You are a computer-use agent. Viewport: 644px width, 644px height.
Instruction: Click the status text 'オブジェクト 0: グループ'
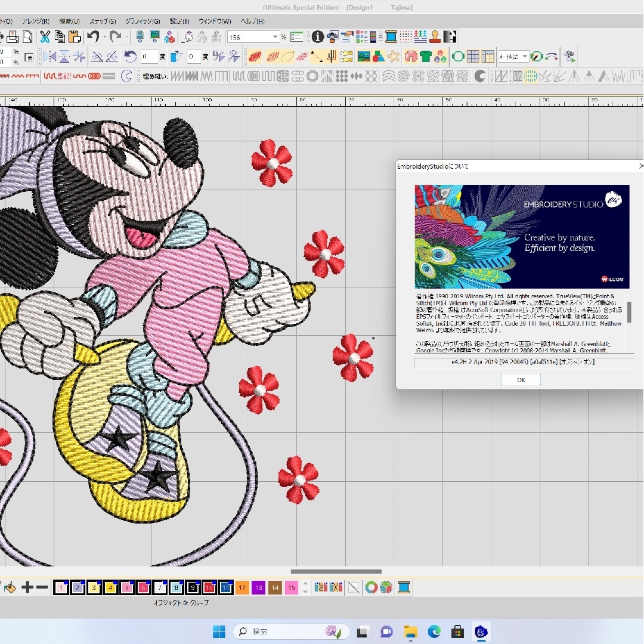[181, 603]
